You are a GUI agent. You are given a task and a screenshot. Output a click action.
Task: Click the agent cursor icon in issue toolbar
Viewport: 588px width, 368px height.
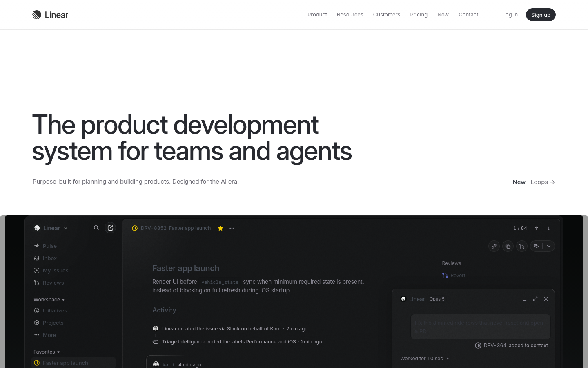[x=536, y=246]
